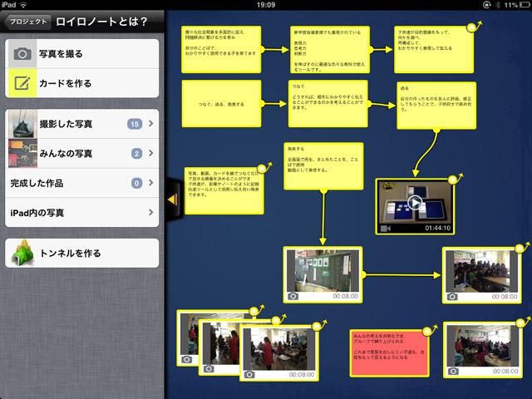532x399 pixels.
Task: Tap the yellow card-edit icon
Action: click(x=22, y=83)
